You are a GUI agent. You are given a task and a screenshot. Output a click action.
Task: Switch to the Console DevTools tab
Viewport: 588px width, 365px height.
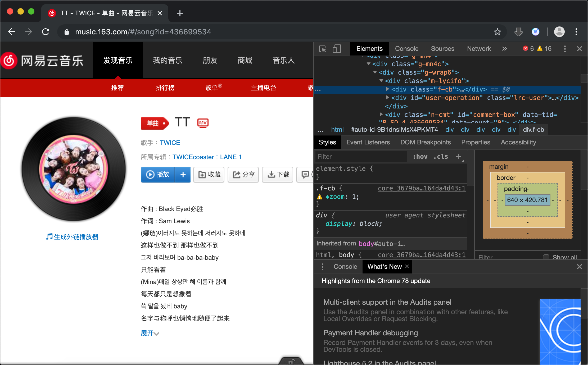(407, 49)
